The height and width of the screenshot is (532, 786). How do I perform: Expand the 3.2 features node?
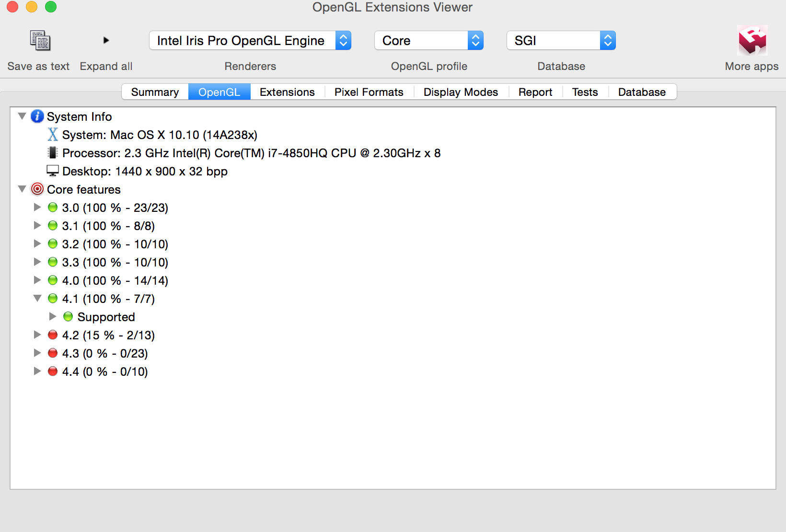pos(37,244)
